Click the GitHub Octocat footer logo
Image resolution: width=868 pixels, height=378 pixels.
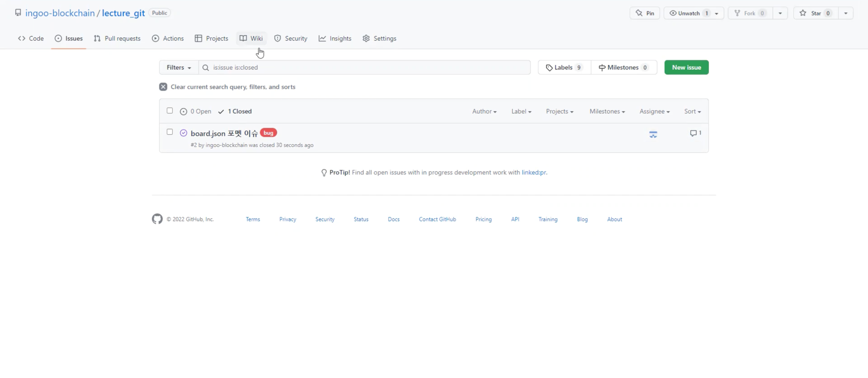[x=157, y=219]
